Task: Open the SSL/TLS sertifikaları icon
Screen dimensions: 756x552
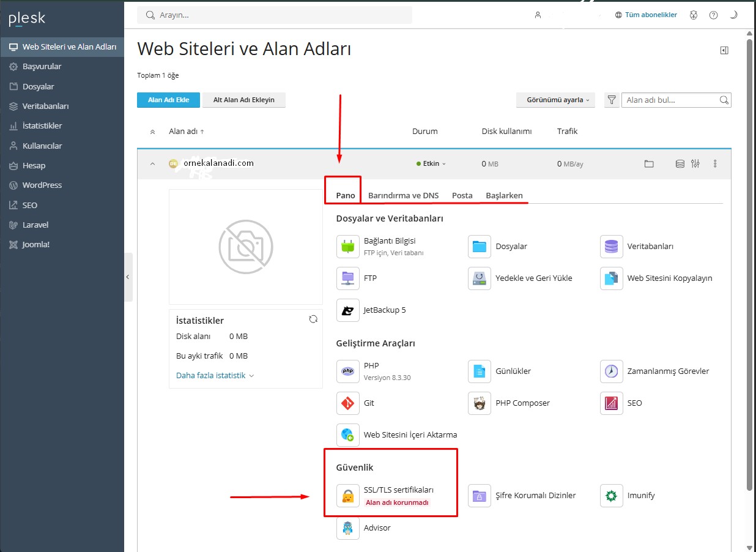Action: [x=348, y=496]
